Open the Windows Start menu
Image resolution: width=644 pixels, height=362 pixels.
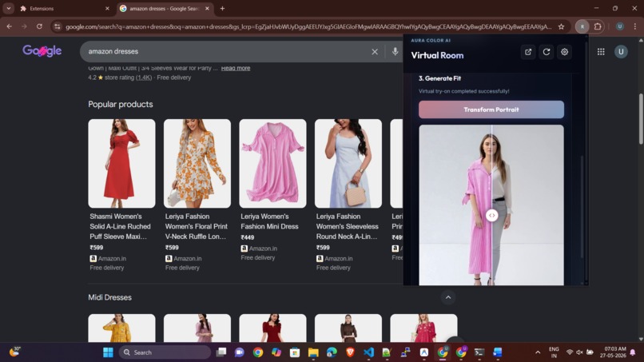click(x=108, y=352)
